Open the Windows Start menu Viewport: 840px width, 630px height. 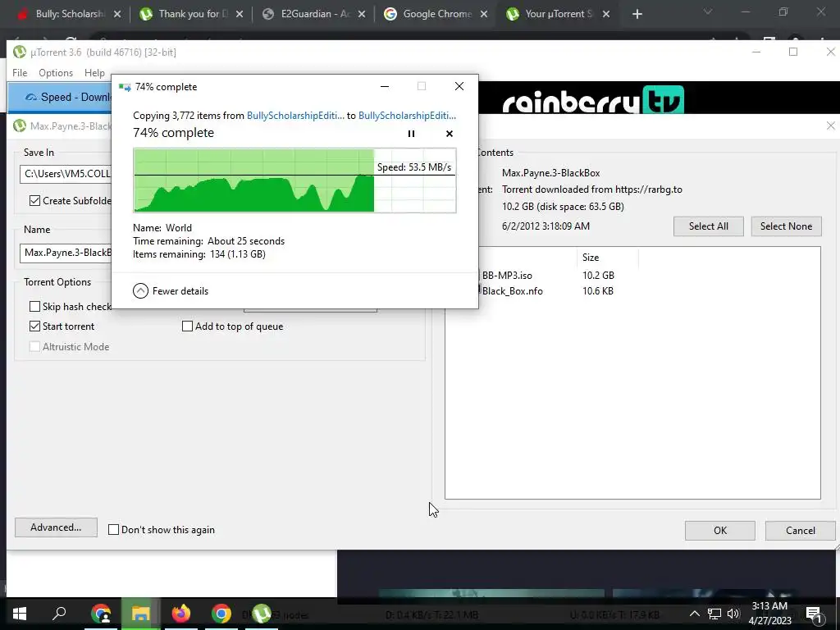(x=20, y=614)
